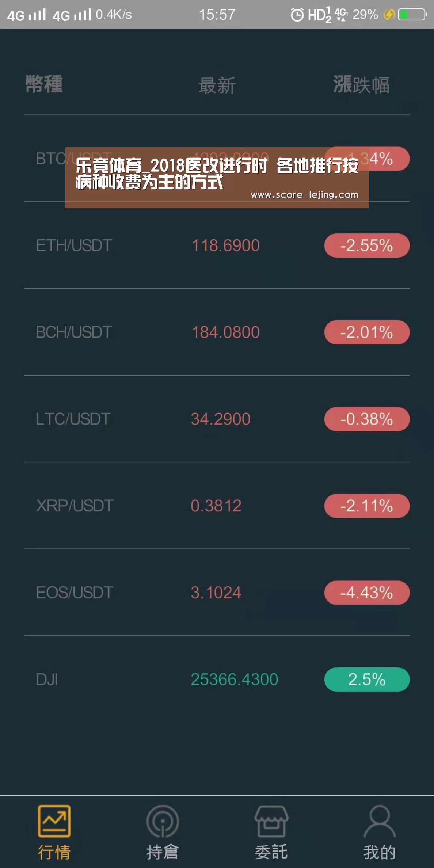Sort by 漲跌幅 column header
This screenshot has height=868, width=434.
point(361,85)
